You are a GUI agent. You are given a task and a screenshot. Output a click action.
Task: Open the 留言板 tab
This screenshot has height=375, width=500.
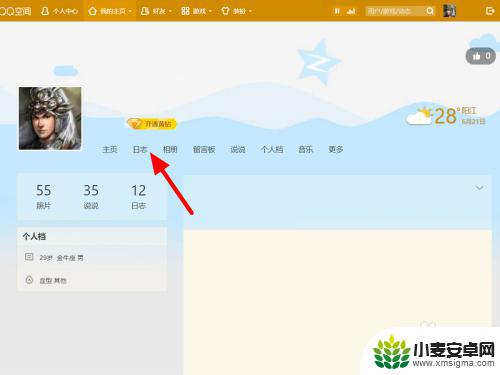[204, 149]
